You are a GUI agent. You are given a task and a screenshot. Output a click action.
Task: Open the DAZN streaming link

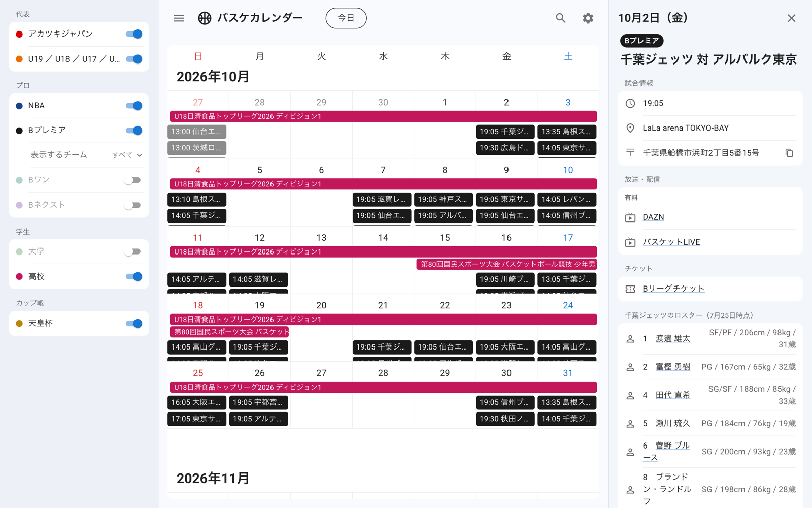653,217
